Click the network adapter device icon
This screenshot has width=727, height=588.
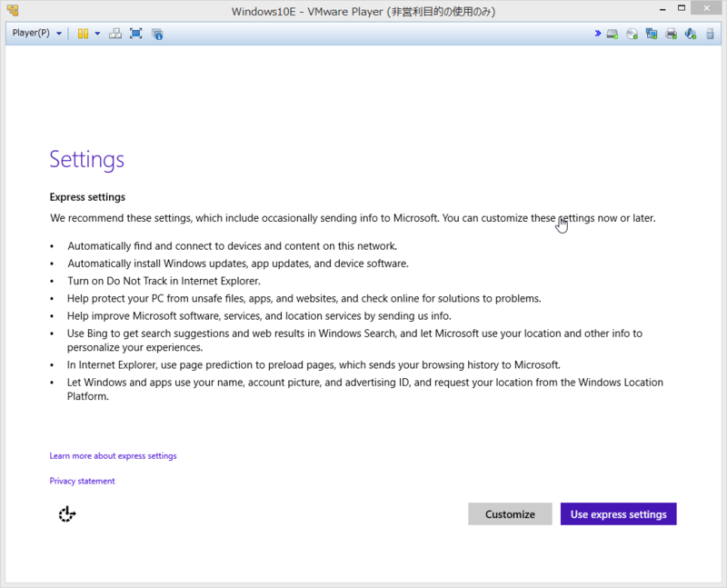[652, 34]
